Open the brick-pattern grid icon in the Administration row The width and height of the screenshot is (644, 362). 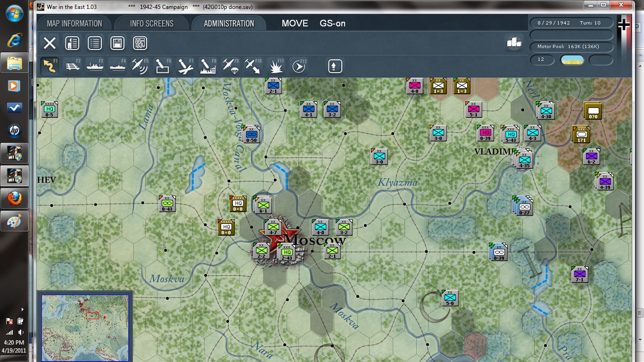point(140,43)
